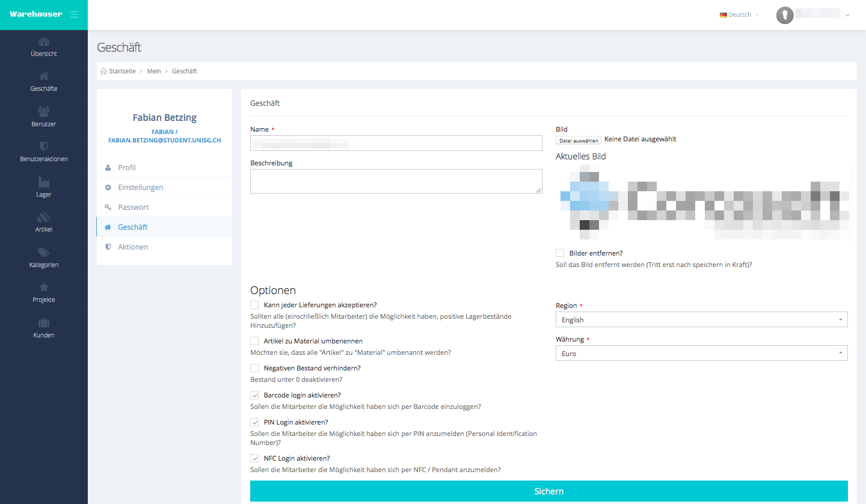Image resolution: width=866 pixels, height=504 pixels.
Task: Open Benutzer via the users icon
Action: pyautogui.click(x=43, y=111)
